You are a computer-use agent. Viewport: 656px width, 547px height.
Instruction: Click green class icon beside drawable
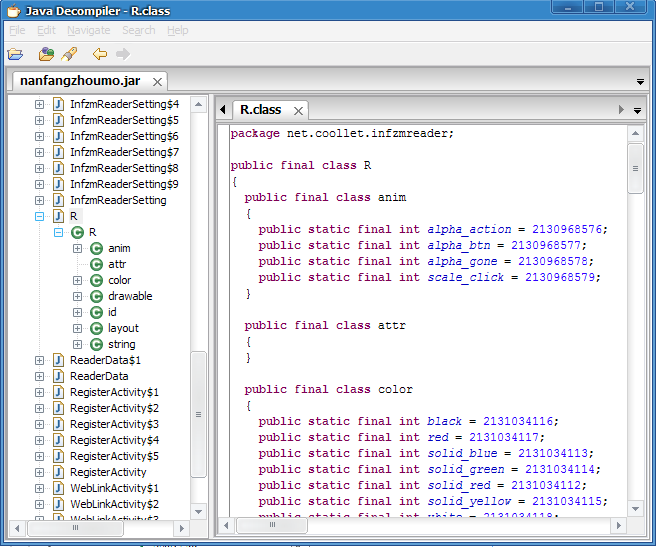coord(97,296)
